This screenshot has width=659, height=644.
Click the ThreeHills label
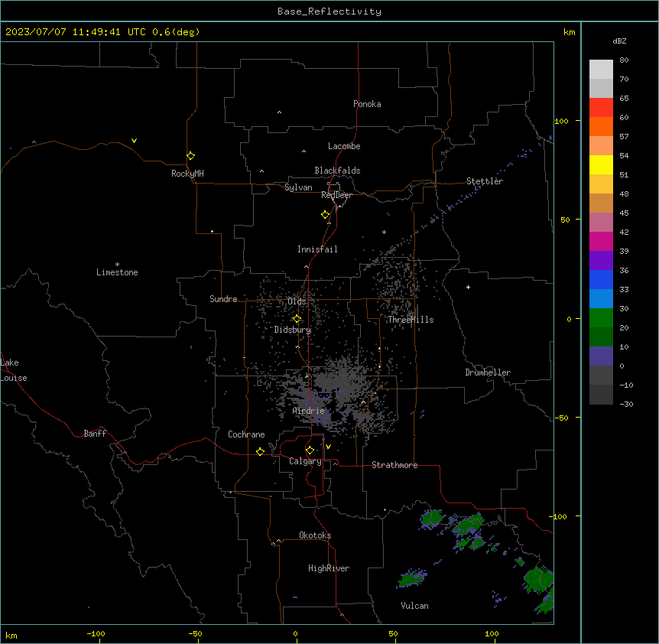[x=411, y=320]
